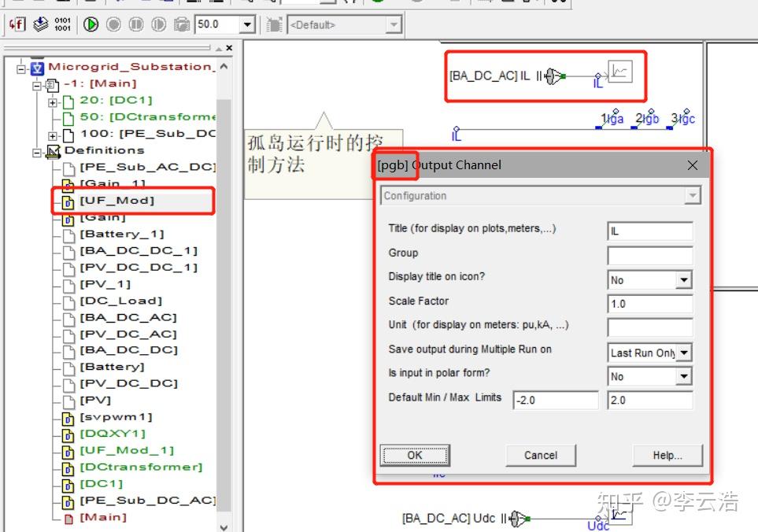Open the 50.0 toolbar combo box
Screen dimensions: 758x532
[x=247, y=25]
